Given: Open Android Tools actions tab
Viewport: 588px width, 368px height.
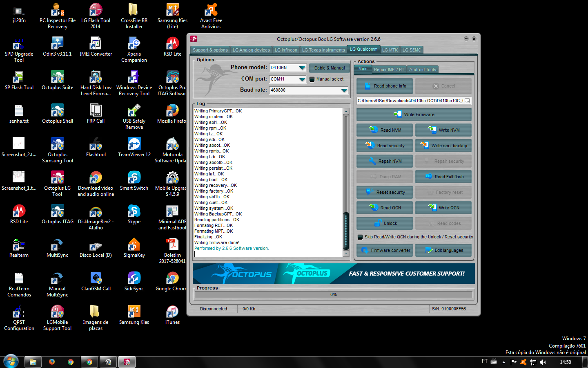Looking at the screenshot, I should 423,70.
